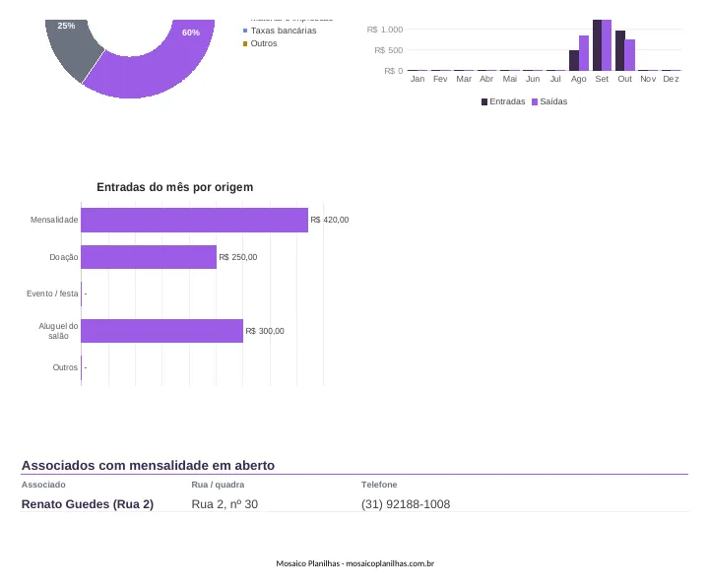The image size is (708, 588).
Task: Select the Saídas legend label
Action: click(x=553, y=101)
